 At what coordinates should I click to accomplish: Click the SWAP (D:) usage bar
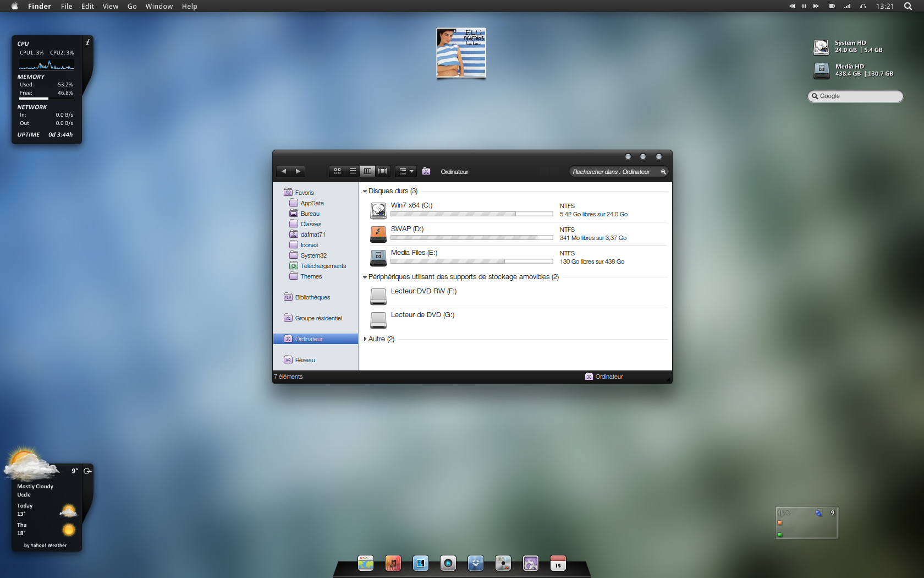(x=472, y=238)
